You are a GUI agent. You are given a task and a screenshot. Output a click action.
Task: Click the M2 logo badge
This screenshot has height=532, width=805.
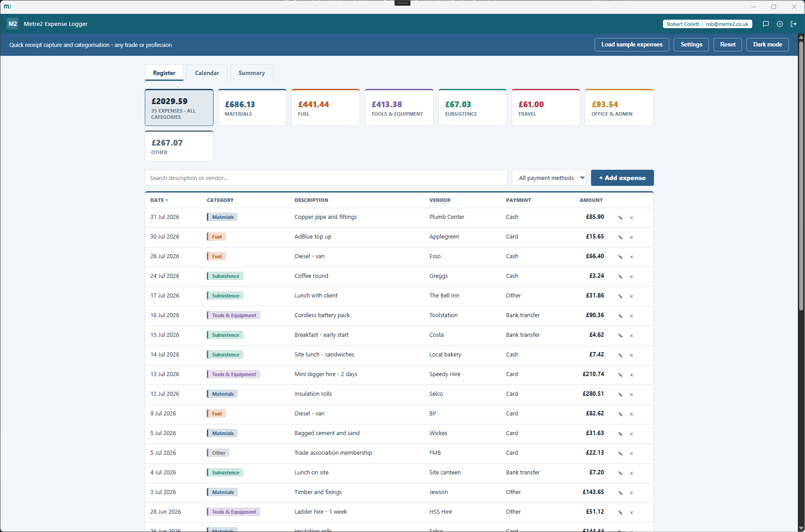click(x=13, y=24)
